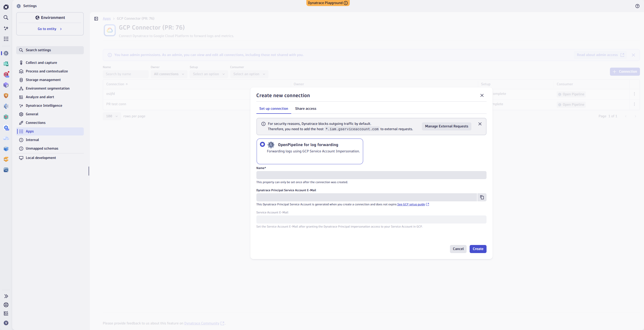644x330 pixels.
Task: Open the blue box app icon in dock
Action: click(6, 149)
